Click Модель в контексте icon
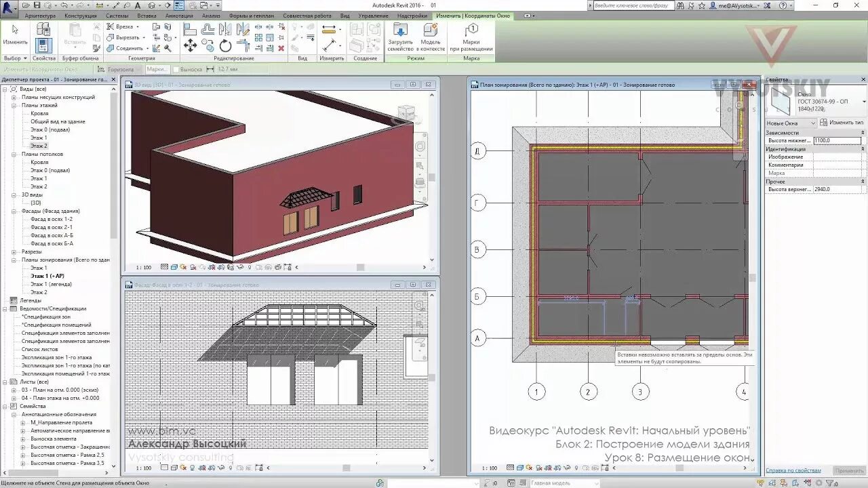Image resolution: width=868 pixels, height=488 pixels. coord(431,38)
